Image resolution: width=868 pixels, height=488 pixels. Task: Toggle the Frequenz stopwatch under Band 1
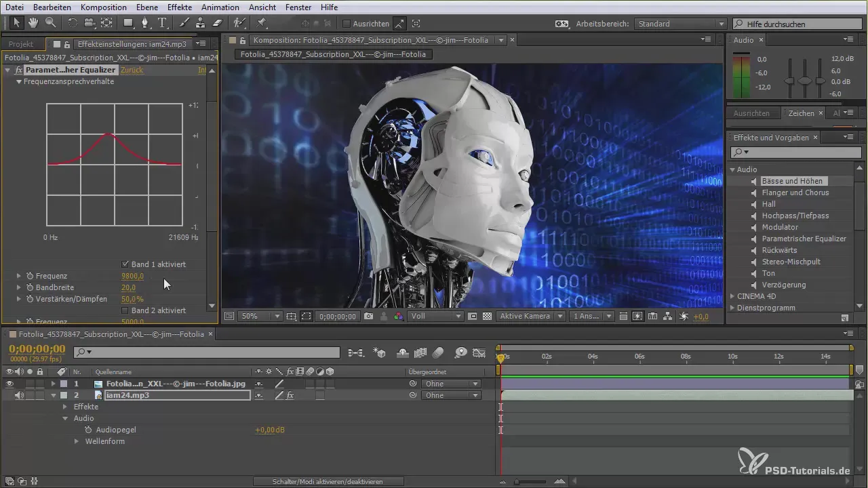tap(30, 276)
